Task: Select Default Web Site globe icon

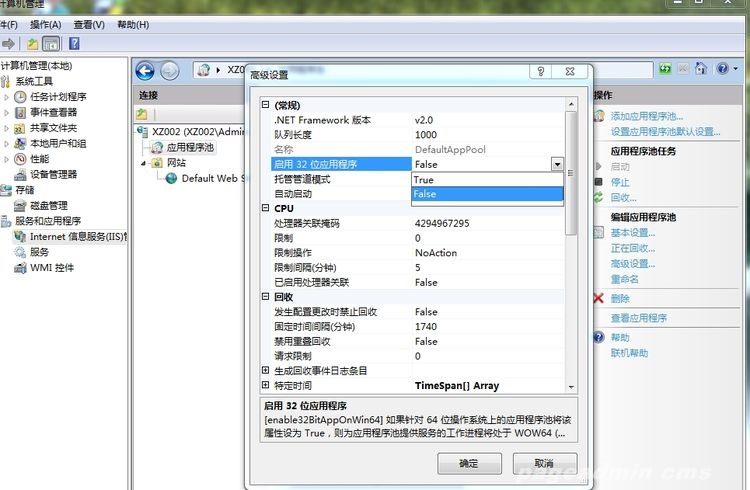Action: pos(172,178)
